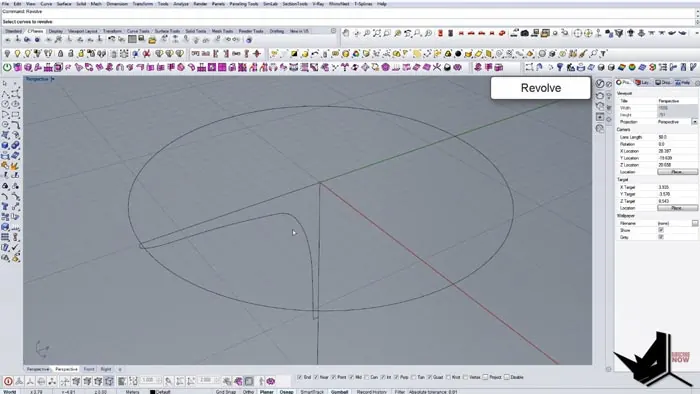Click the purple brain icon in bottom toolbar
This screenshot has width=700, height=394.
[271, 381]
